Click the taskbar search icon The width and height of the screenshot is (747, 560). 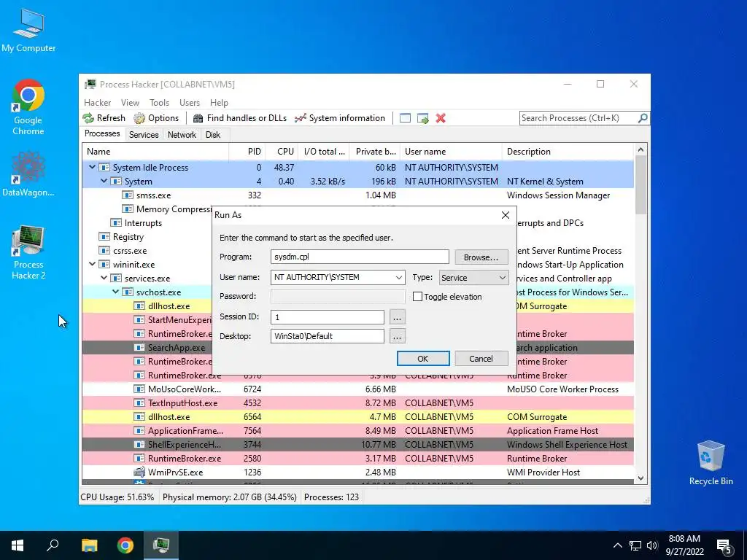(x=53, y=545)
